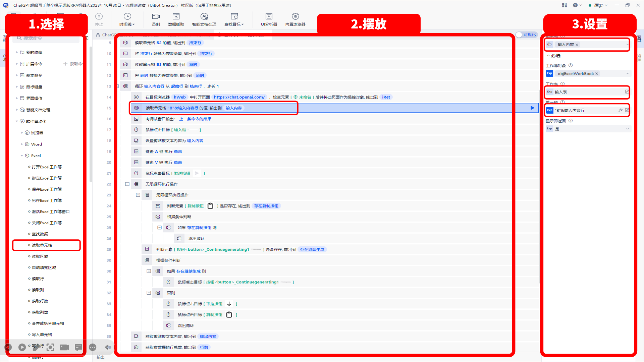
Task: Click the 存在继续生成 output tag on line 29
Action: click(312, 249)
